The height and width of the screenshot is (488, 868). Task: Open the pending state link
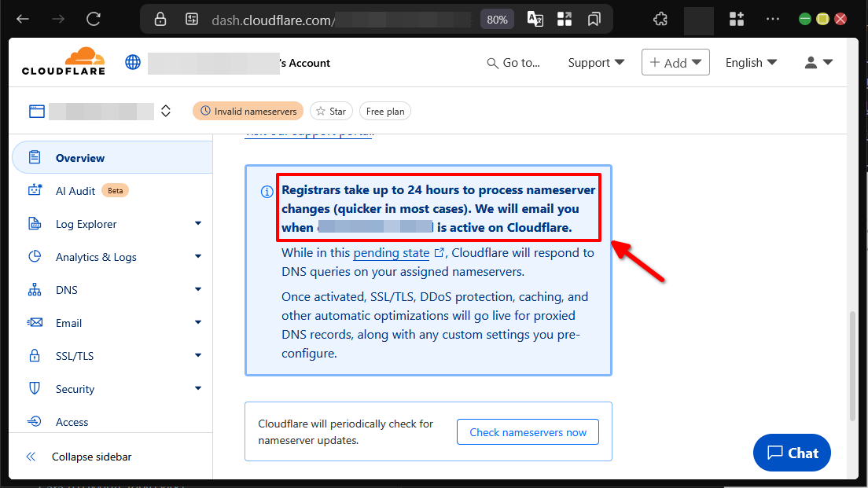[x=392, y=253]
